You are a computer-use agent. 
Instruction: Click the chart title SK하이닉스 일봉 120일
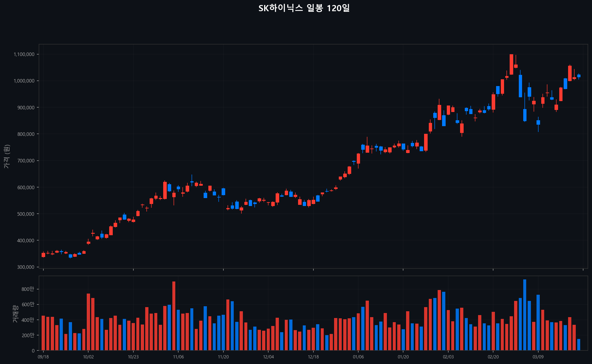(x=304, y=8)
